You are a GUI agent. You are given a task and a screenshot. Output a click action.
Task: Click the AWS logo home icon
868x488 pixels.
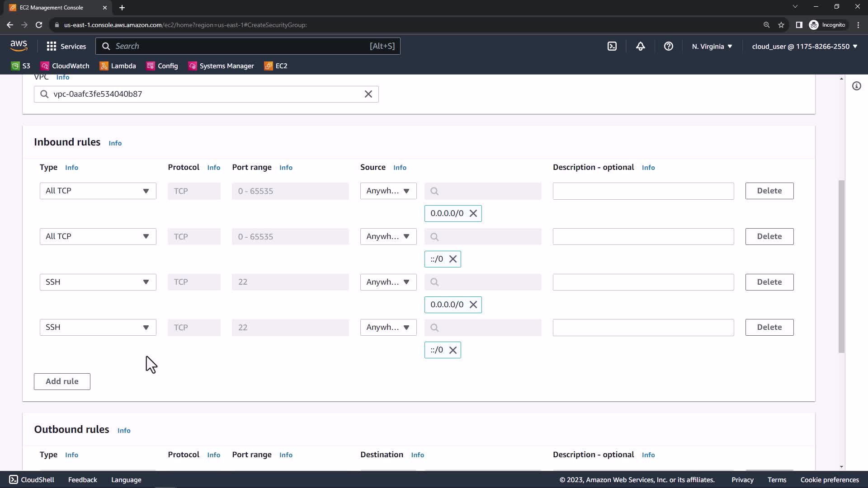19,46
